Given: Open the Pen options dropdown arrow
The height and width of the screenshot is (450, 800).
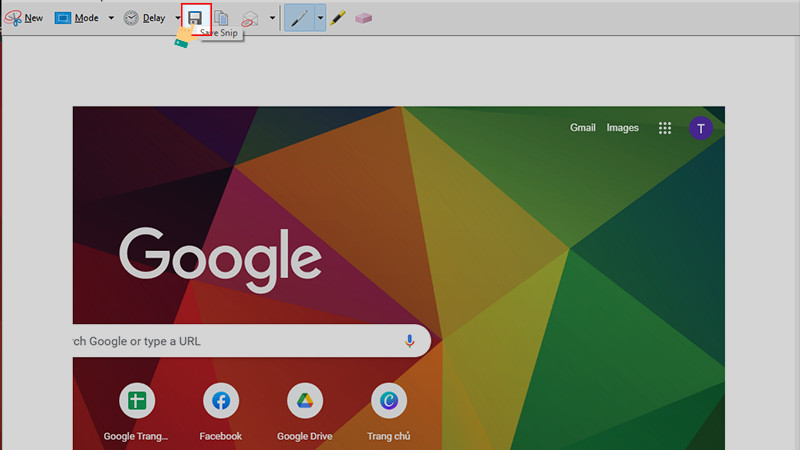Looking at the screenshot, I should 320,18.
